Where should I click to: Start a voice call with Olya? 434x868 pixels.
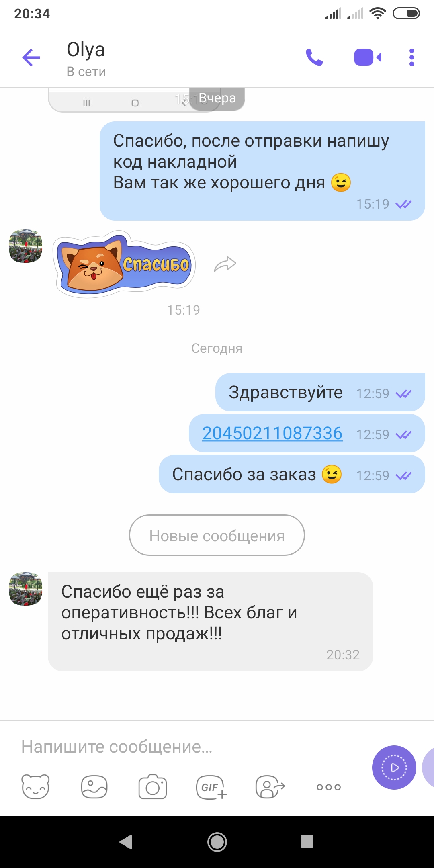[x=314, y=57]
